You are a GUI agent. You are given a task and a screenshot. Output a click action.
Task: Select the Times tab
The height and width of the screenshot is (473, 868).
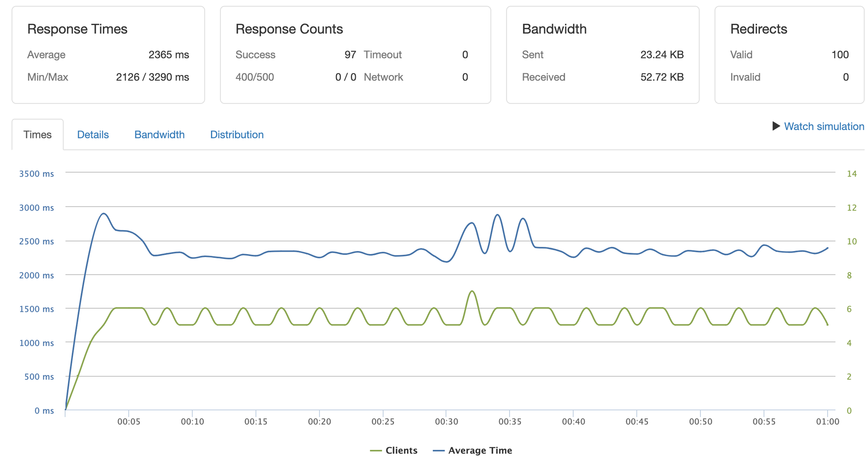37,135
